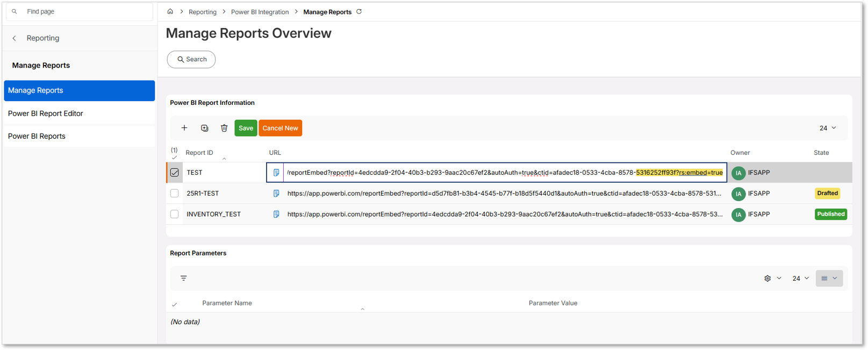
Task: Click the Cancel New button
Action: click(280, 128)
